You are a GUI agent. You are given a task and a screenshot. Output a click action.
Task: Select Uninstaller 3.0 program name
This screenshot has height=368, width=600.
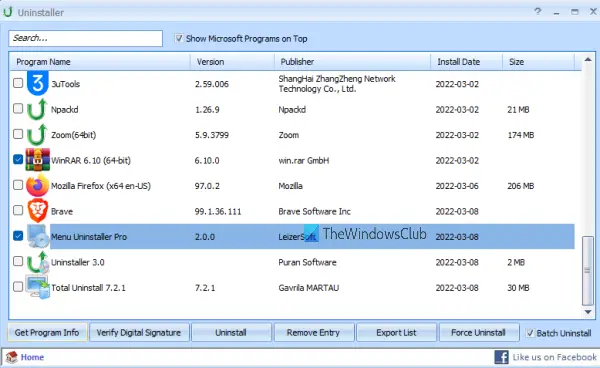tap(78, 262)
